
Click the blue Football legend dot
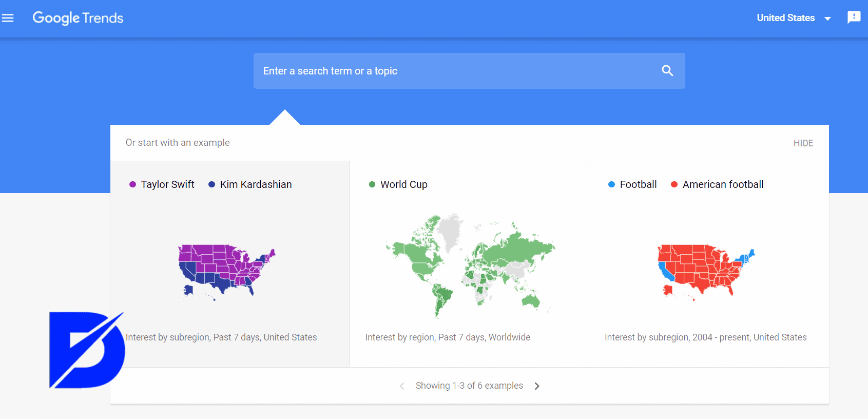611,184
